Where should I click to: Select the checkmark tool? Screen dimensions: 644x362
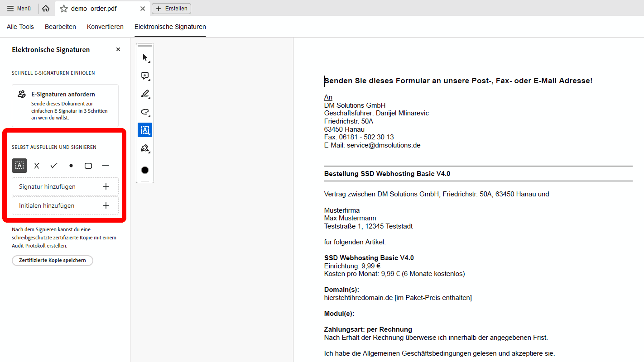[54, 166]
